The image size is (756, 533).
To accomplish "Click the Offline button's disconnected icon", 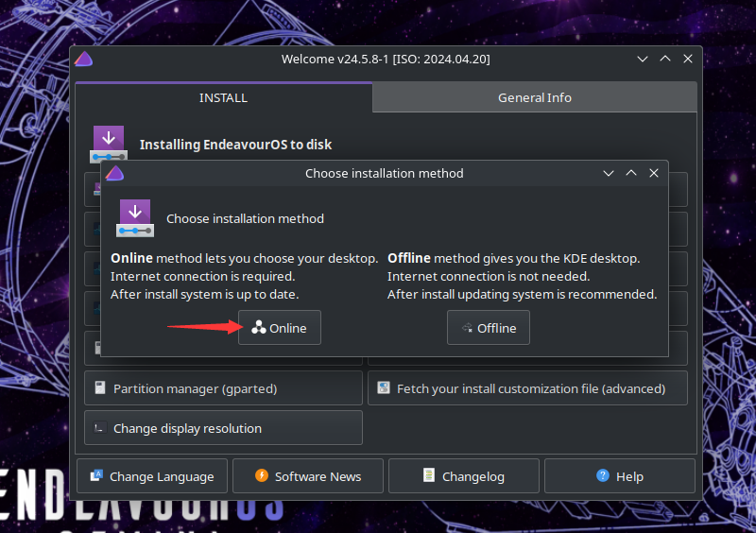I will 467,328.
